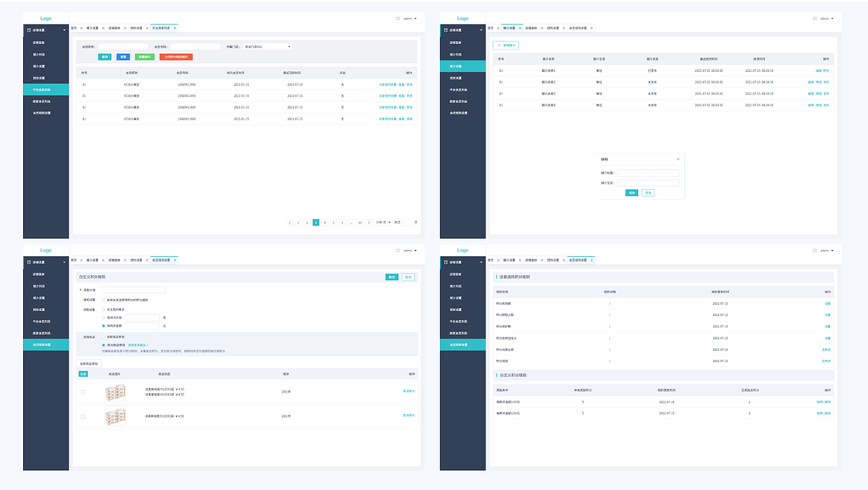Screen dimensions: 868x490
Task: Open admin dropdown in bottom-right panel
Action: (827, 250)
